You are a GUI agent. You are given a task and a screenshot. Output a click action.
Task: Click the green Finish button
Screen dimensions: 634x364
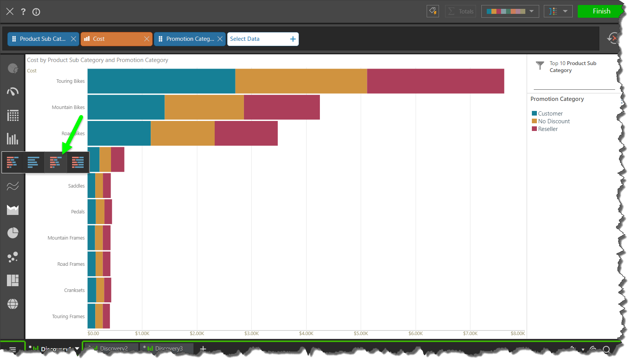pos(601,11)
